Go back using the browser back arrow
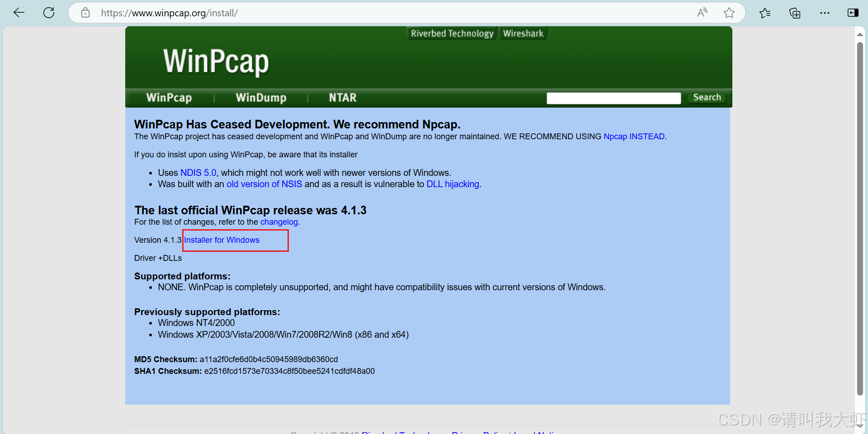 [x=19, y=13]
